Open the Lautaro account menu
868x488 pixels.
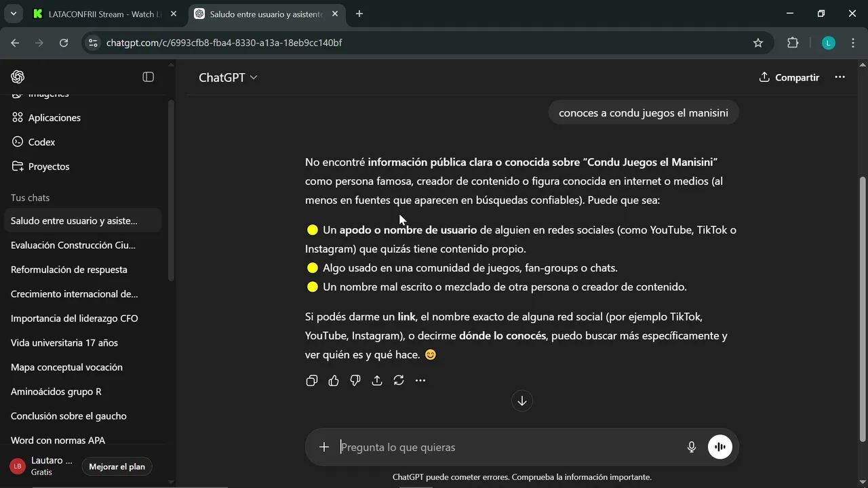pos(42,466)
